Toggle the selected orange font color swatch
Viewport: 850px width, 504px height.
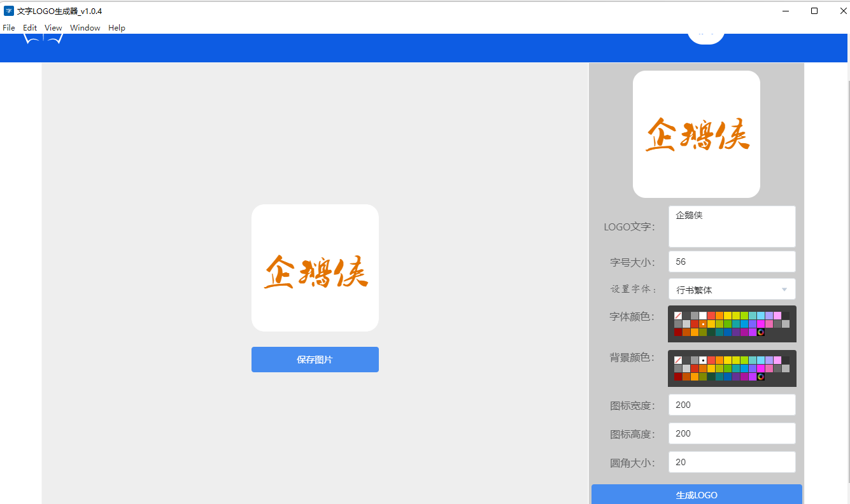point(703,324)
